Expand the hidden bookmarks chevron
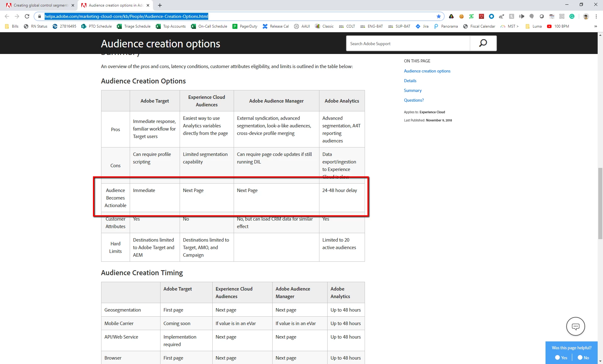 (595, 26)
